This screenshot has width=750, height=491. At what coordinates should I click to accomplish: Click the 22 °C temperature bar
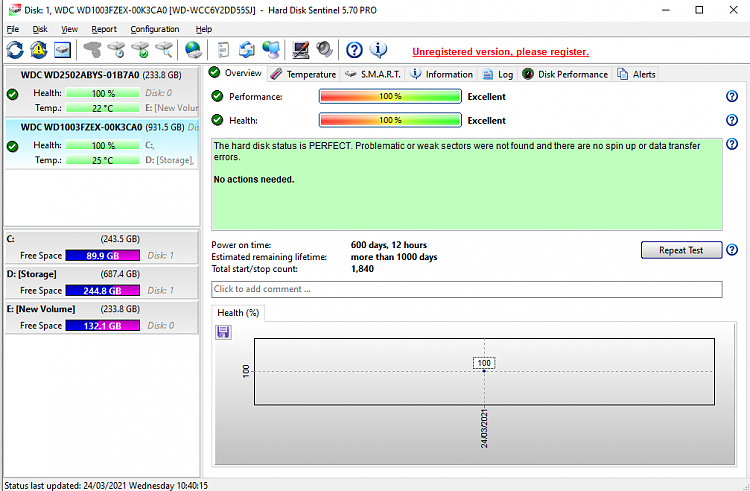pyautogui.click(x=102, y=108)
